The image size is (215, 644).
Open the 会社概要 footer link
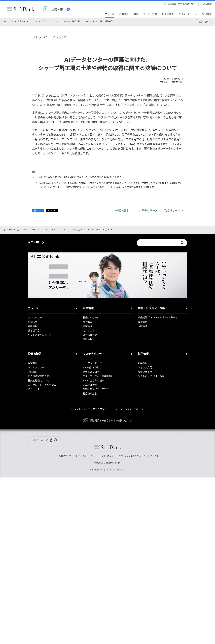88,322
